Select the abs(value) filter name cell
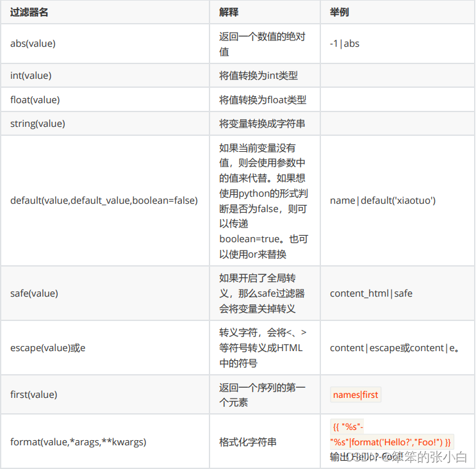Image resolution: width=476 pixels, height=469 pixels. point(33,44)
